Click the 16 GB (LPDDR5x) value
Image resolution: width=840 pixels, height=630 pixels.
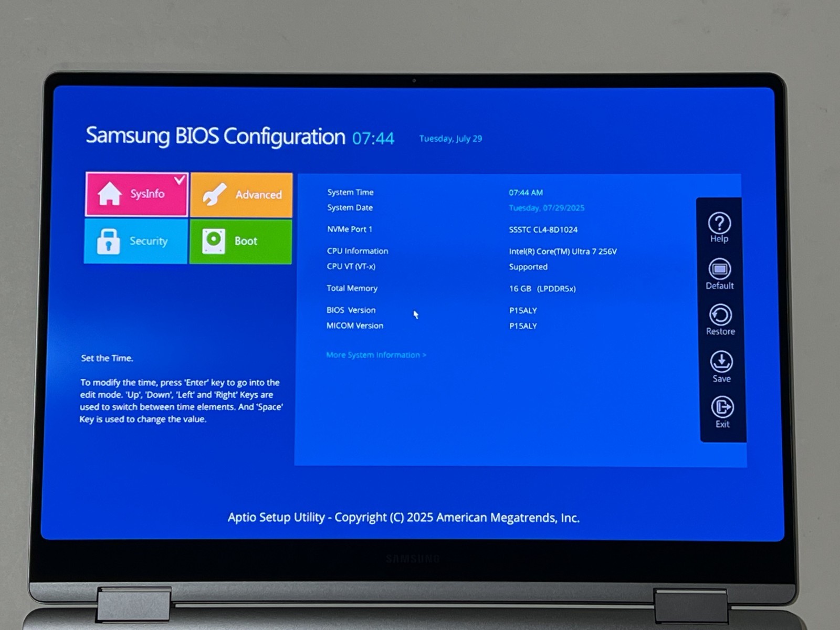click(x=542, y=289)
